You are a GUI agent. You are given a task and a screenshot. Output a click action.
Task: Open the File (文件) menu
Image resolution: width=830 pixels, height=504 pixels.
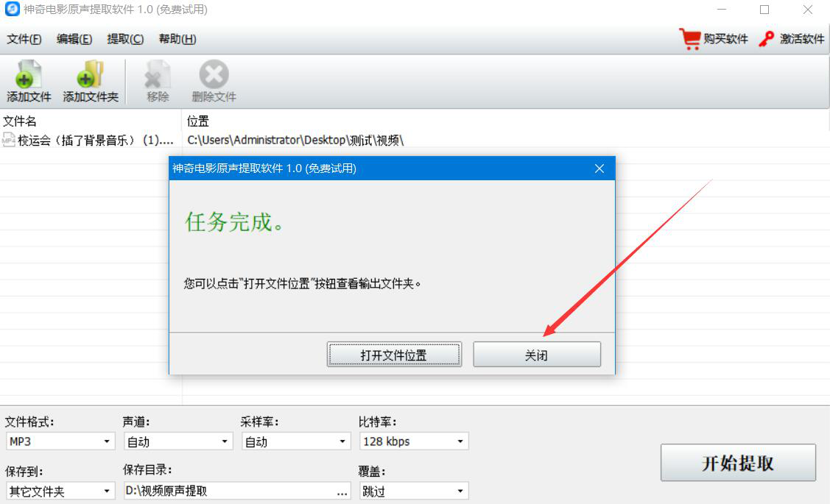(x=24, y=39)
